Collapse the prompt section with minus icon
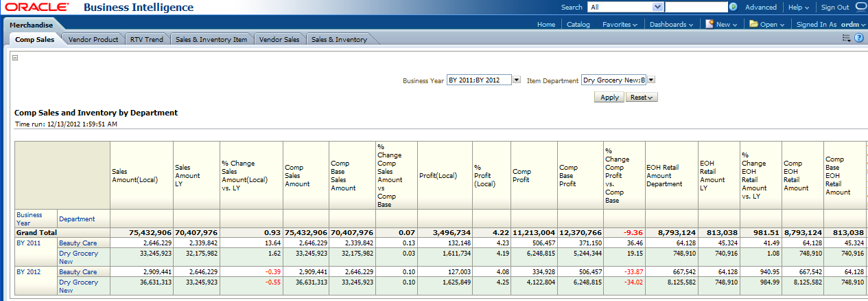868x301 pixels. pos(15,58)
